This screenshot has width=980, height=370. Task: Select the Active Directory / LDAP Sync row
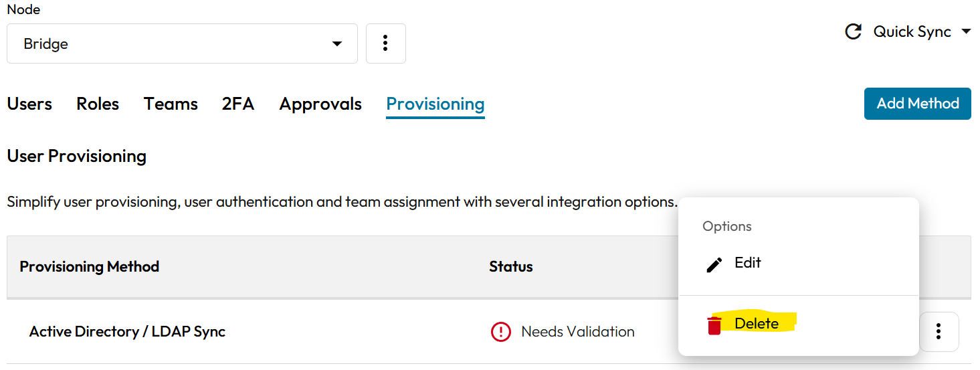point(127,332)
